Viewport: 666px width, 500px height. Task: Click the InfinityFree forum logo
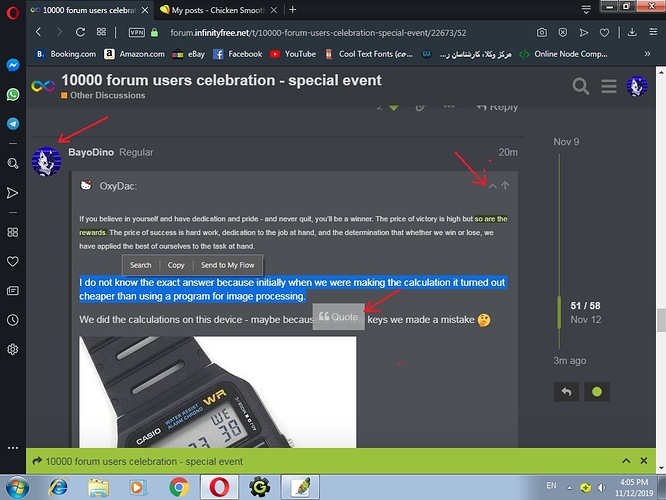click(x=43, y=86)
